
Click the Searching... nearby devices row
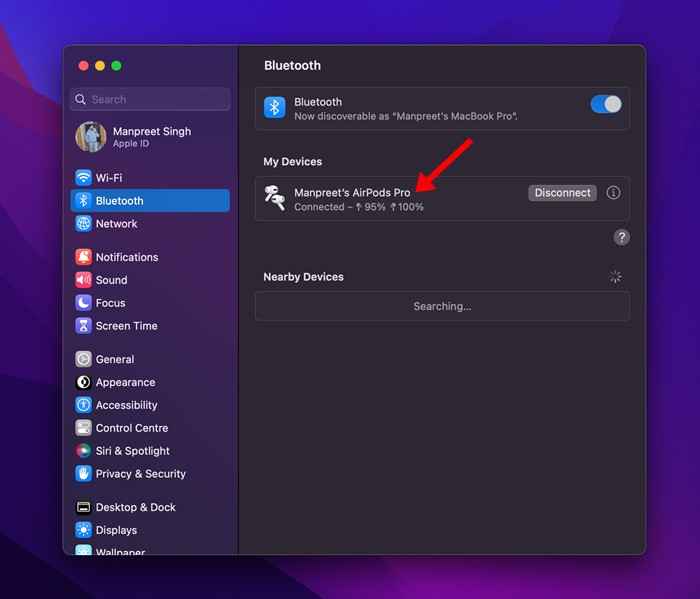pos(442,306)
